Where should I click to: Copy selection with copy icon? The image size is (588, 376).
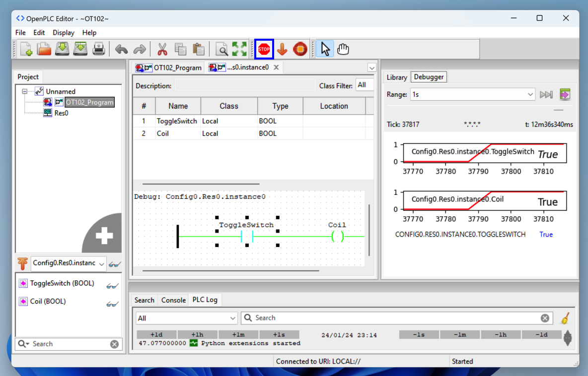click(x=180, y=49)
